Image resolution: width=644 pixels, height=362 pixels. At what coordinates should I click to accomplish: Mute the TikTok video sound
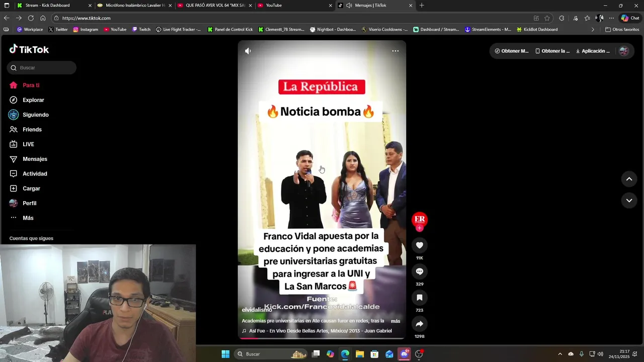click(248, 51)
